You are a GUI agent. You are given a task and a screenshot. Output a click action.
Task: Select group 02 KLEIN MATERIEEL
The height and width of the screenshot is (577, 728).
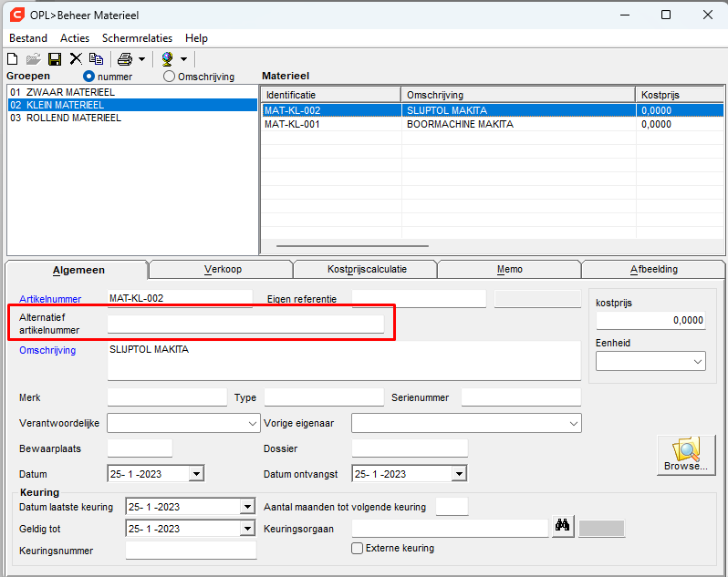pyautogui.click(x=132, y=105)
